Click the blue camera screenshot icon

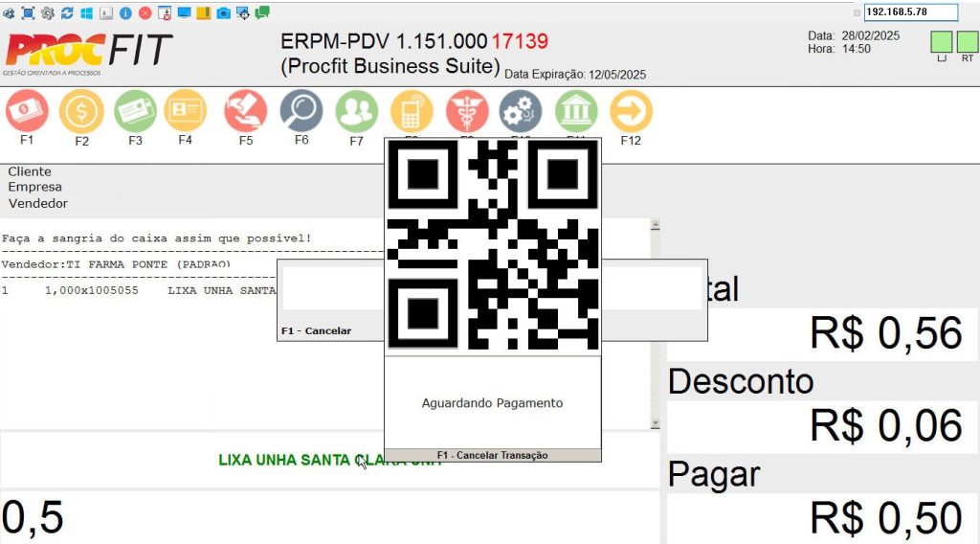[x=223, y=12]
